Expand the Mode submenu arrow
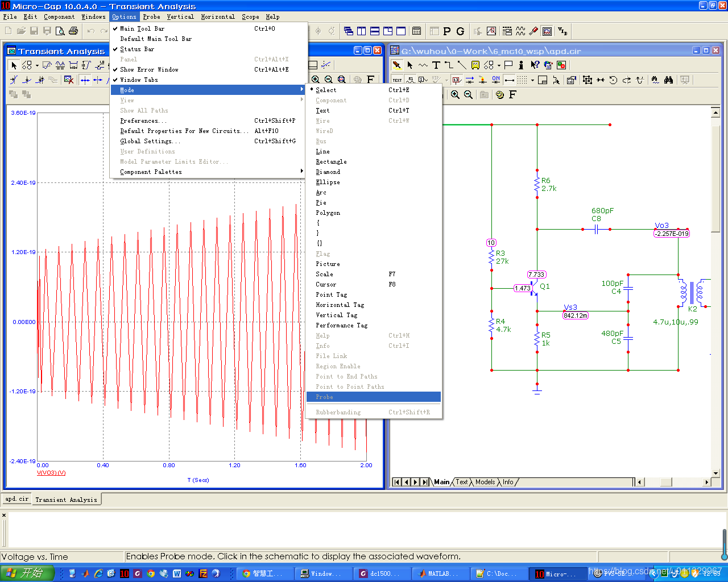 [302, 90]
